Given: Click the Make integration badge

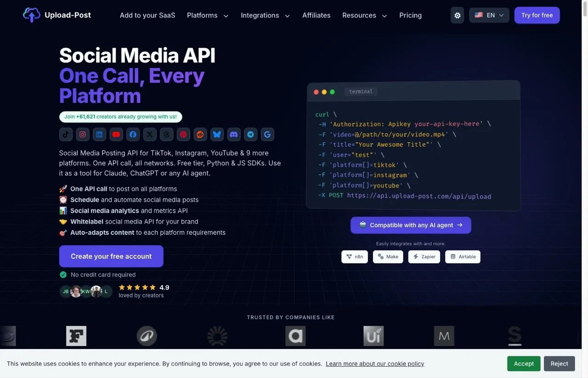Looking at the screenshot, I should click(x=388, y=257).
